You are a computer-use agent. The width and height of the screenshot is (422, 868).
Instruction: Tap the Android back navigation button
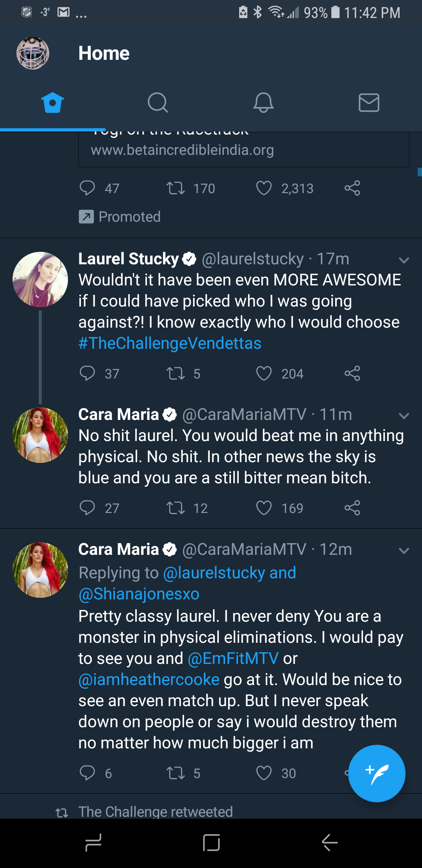tap(329, 843)
